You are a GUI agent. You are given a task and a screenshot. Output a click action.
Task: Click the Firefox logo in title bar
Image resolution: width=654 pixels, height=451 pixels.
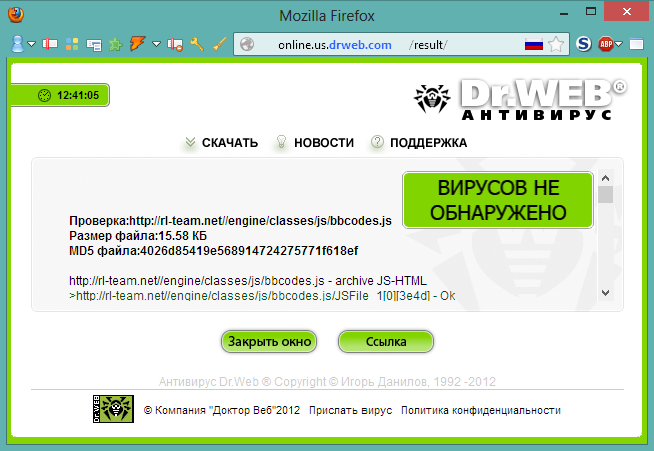[16, 15]
